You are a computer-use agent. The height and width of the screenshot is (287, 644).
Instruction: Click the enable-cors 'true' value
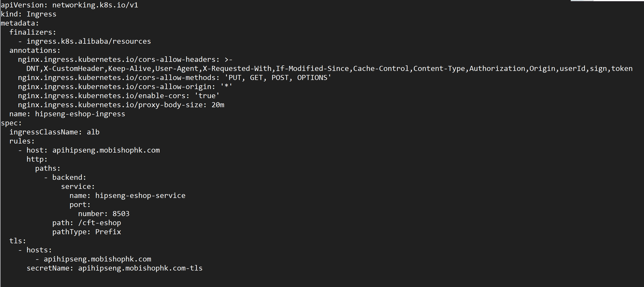tap(207, 96)
